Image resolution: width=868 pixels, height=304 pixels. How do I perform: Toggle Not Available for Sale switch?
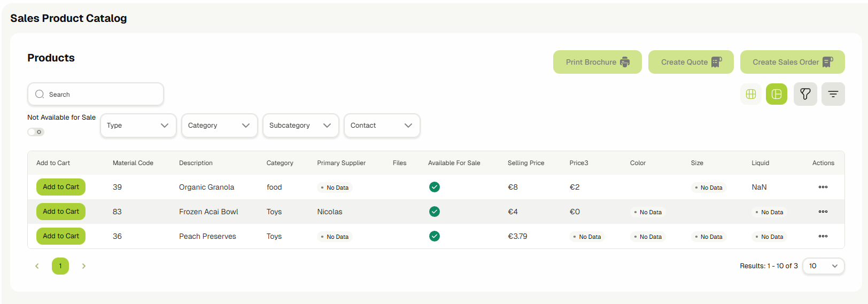pyautogui.click(x=36, y=132)
